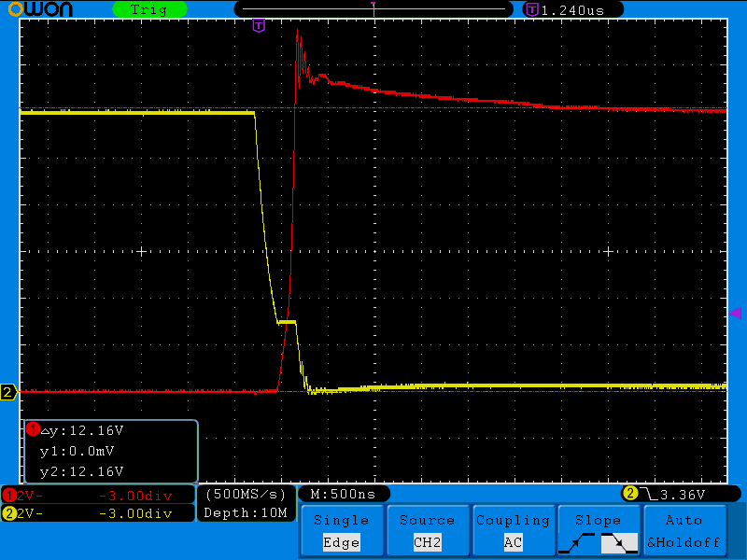This screenshot has width=747, height=560.
Task: Click the yellow channel 2 ground marker
Action: pos(8,392)
